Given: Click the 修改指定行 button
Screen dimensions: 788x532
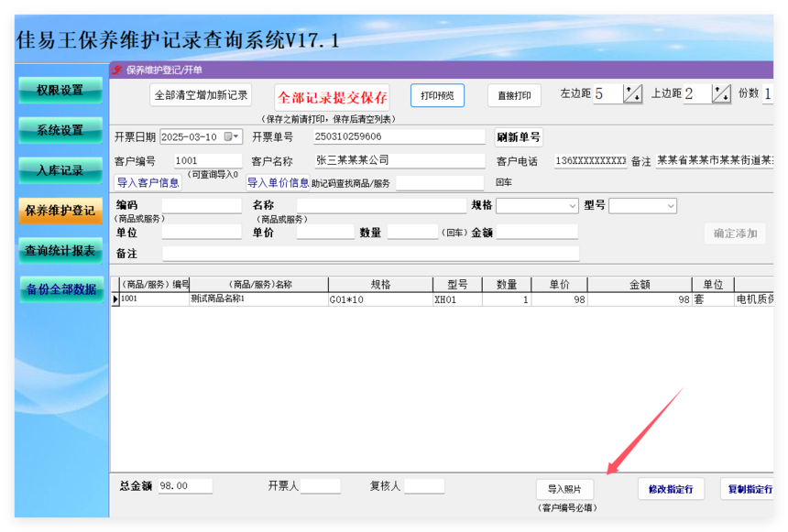Looking at the screenshot, I should pos(671,489).
